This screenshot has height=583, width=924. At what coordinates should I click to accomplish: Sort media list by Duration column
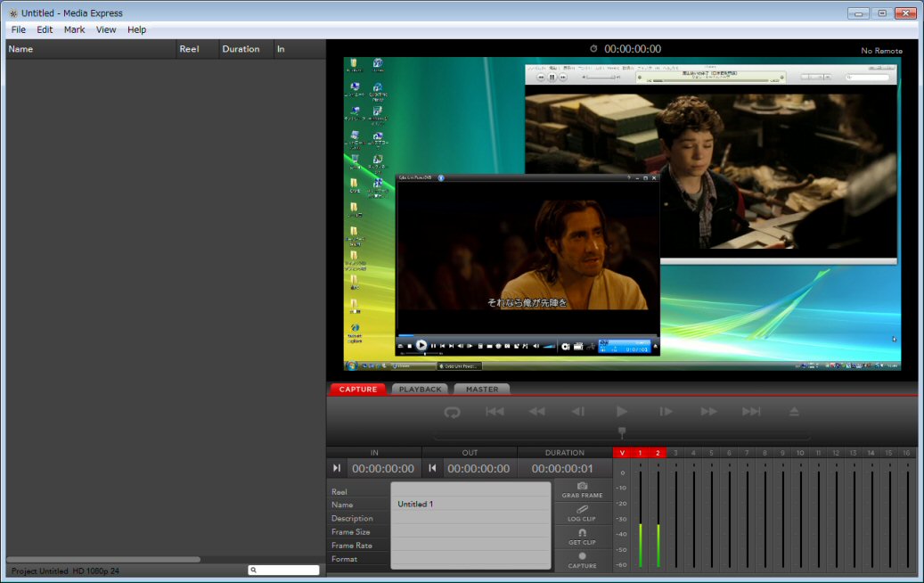246,49
